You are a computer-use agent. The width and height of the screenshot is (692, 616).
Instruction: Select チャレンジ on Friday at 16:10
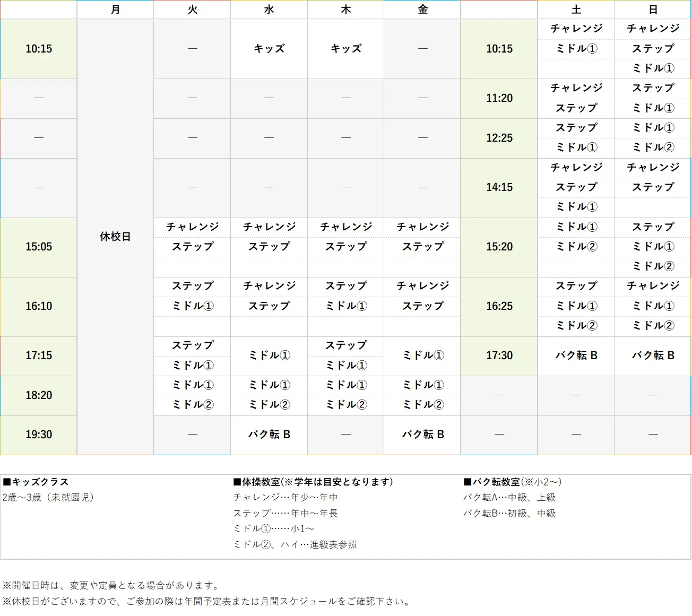click(x=422, y=286)
